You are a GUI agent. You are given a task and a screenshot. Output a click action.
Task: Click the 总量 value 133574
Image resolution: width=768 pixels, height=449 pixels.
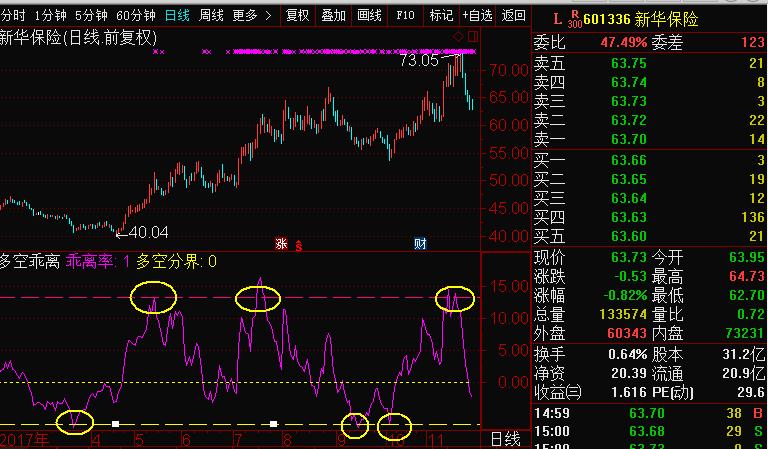(x=623, y=315)
